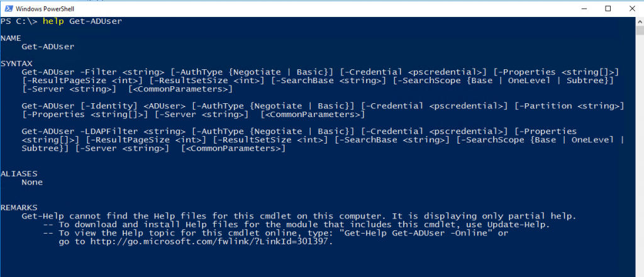Click the "help Get-ADUser" command text
Screen dimensions: 644x277
tap(82, 21)
